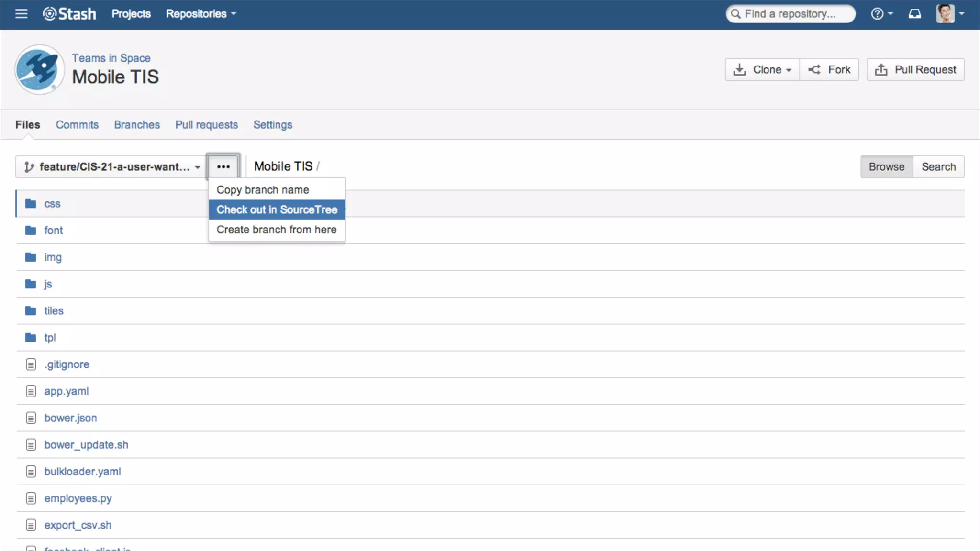This screenshot has height=551, width=980.
Task: Select Check out in SourceTree
Action: pos(277,209)
